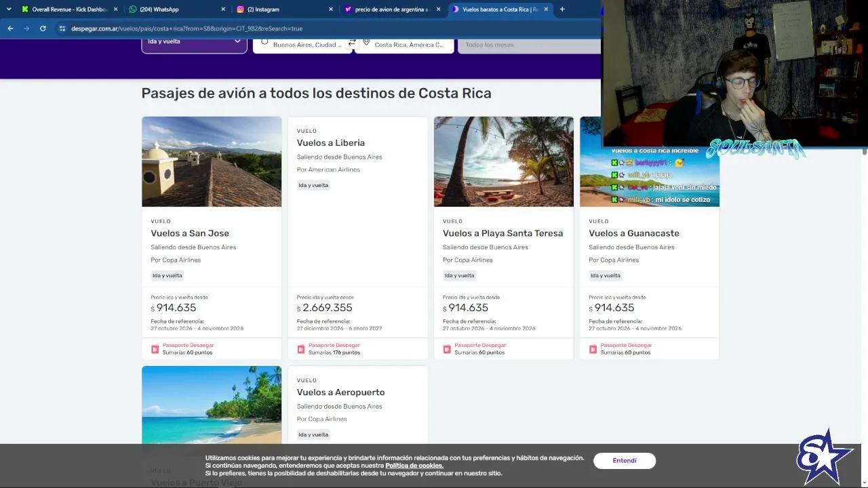Reload the Despegar page

[x=43, y=28]
